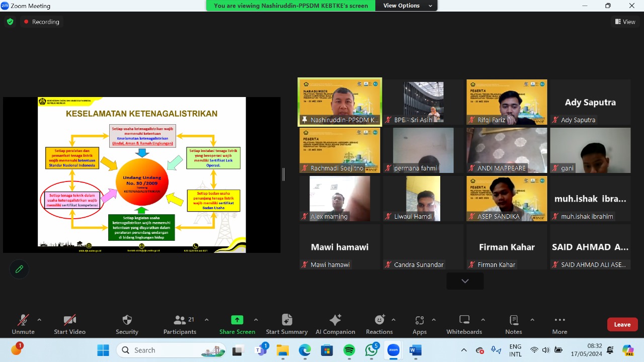The image size is (644, 362).
Task: Open the View layout menu
Action: coord(625,22)
